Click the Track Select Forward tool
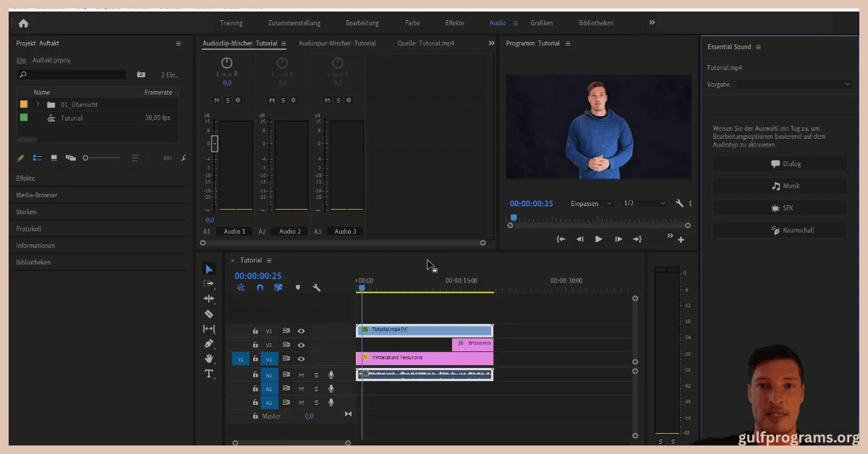This screenshot has width=868, height=454. 209,284
